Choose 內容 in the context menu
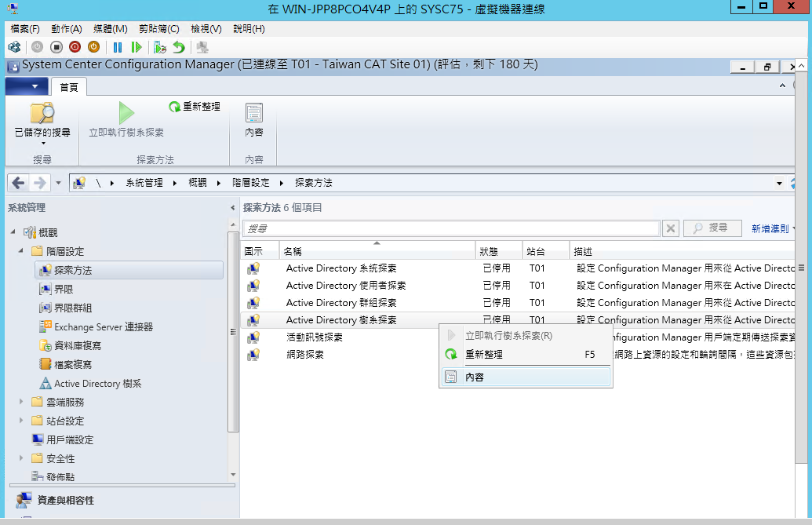Image resolution: width=812 pixels, height=525 pixels. (x=526, y=377)
